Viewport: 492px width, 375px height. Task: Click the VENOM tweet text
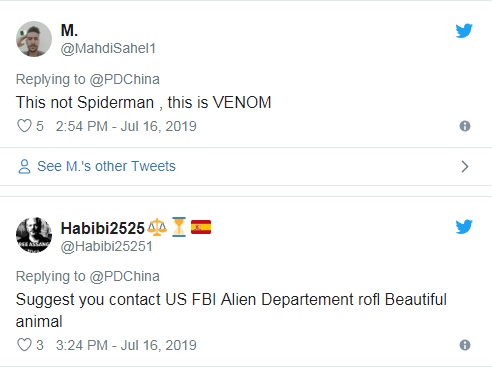pos(144,102)
